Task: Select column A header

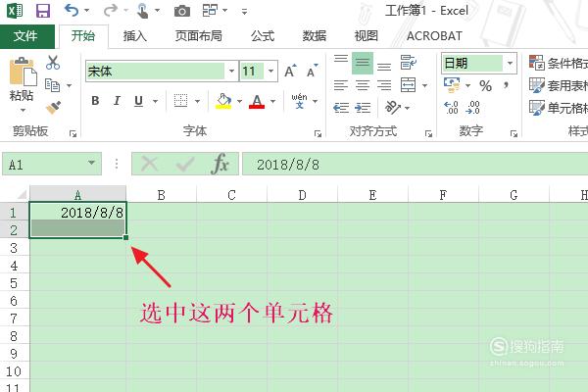Action: click(77, 195)
